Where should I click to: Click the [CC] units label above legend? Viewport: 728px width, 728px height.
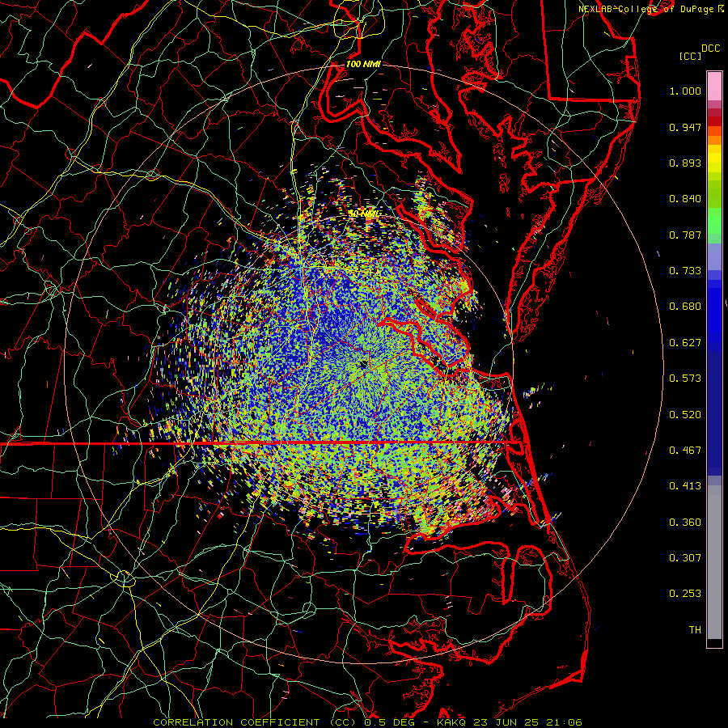[690, 56]
